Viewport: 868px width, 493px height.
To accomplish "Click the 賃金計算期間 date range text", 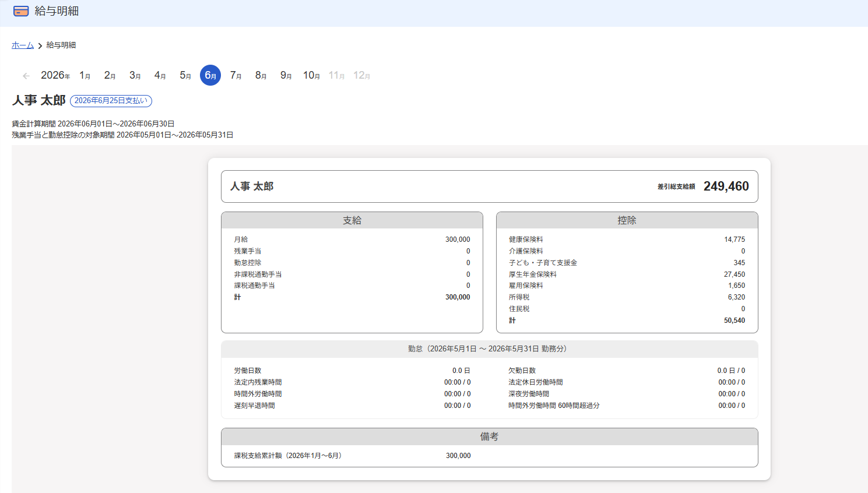I will (93, 124).
